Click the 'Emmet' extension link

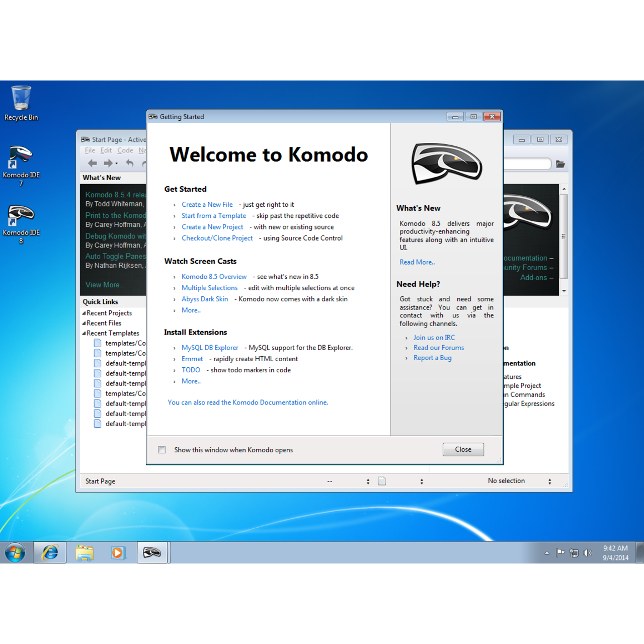192,359
